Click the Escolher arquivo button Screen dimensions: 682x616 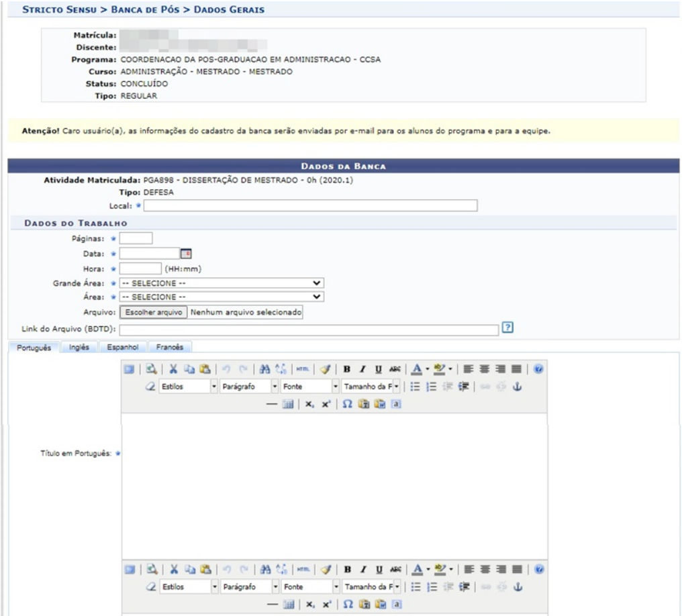[x=154, y=312]
